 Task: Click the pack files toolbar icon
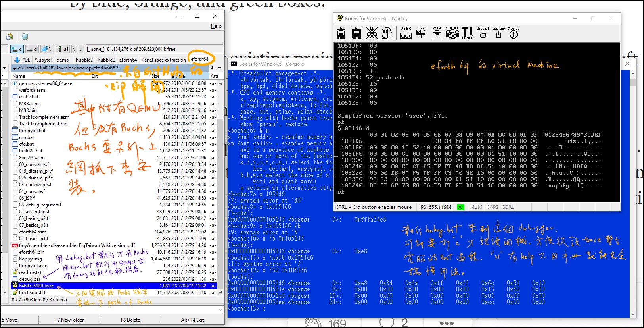coord(10,37)
